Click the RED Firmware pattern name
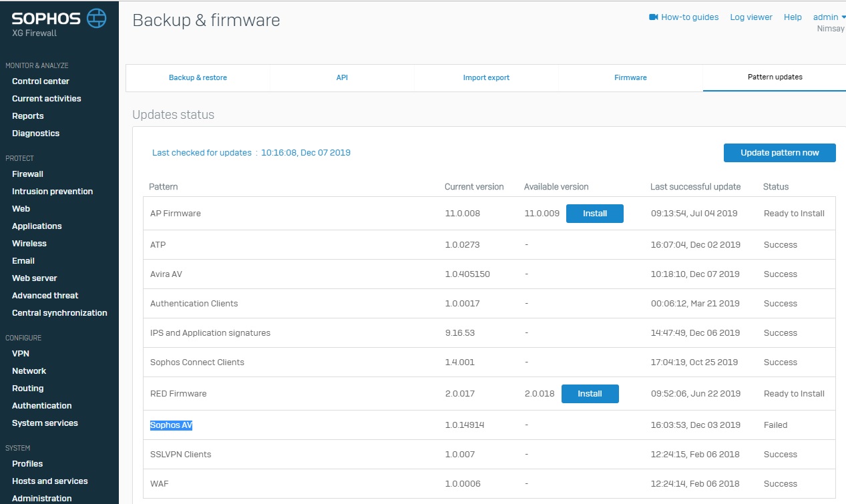The width and height of the screenshot is (846, 504). coord(179,394)
